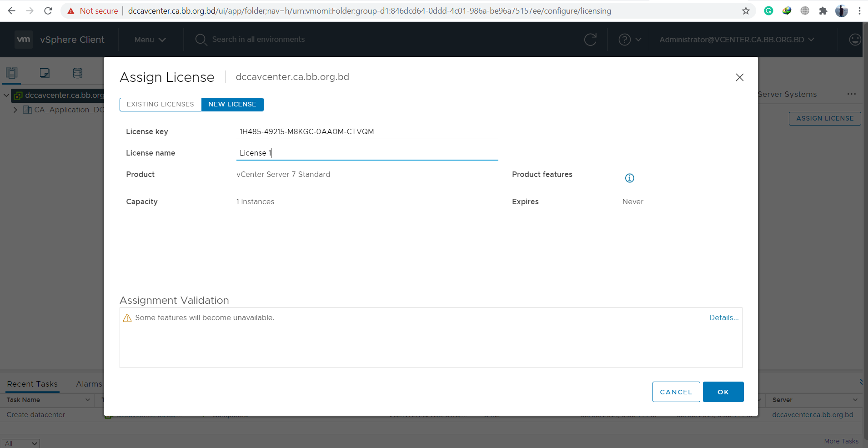
Task: Click the 1 Instances capacity value
Action: point(255,201)
